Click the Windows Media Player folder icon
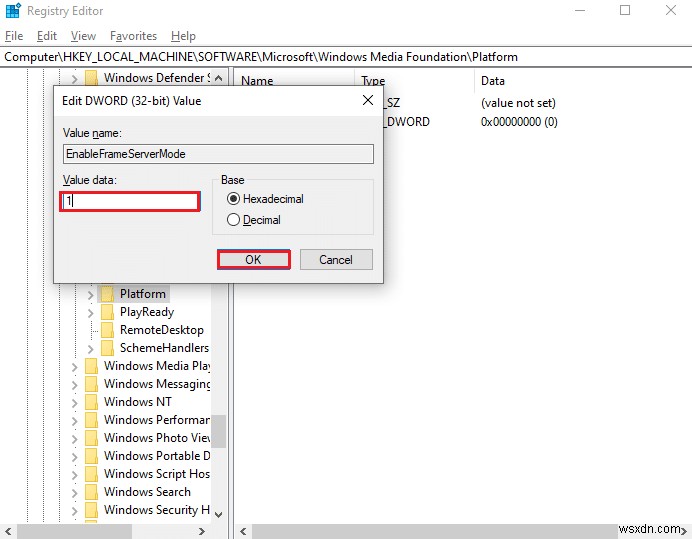 tap(91, 366)
